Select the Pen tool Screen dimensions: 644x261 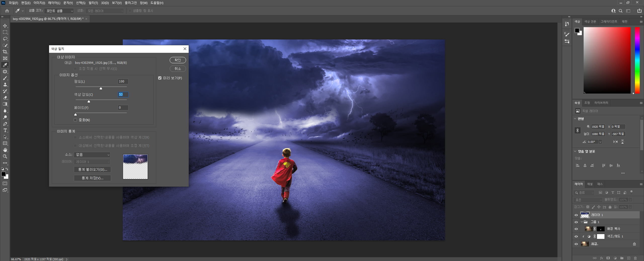click(5, 124)
